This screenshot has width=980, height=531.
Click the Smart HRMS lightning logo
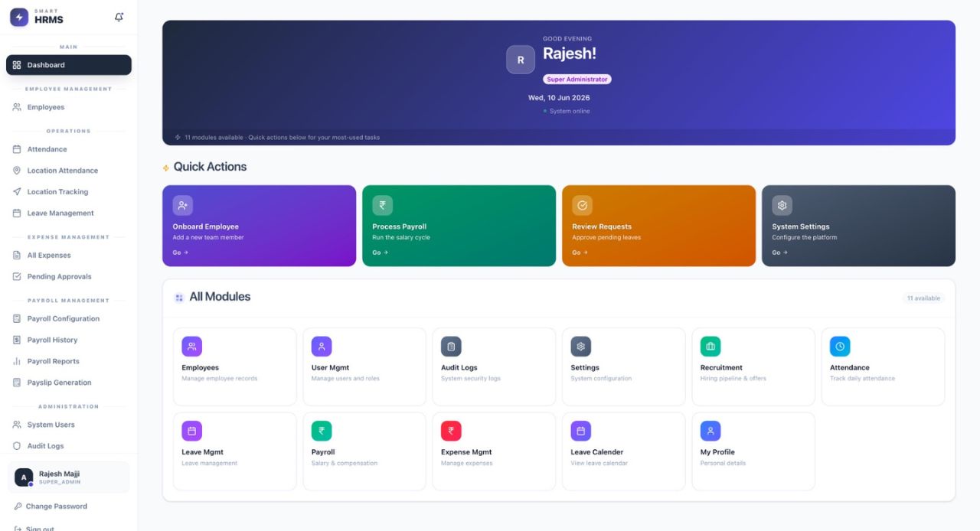19,17
